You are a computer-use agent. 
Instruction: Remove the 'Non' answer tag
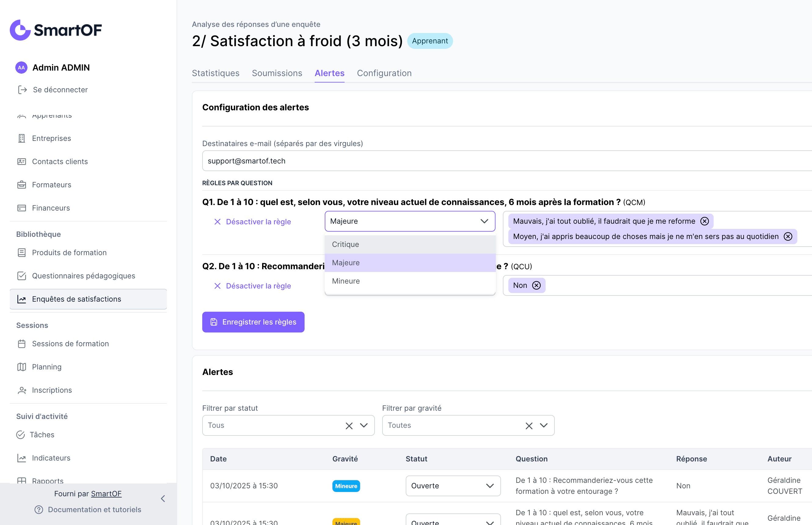[536, 285]
